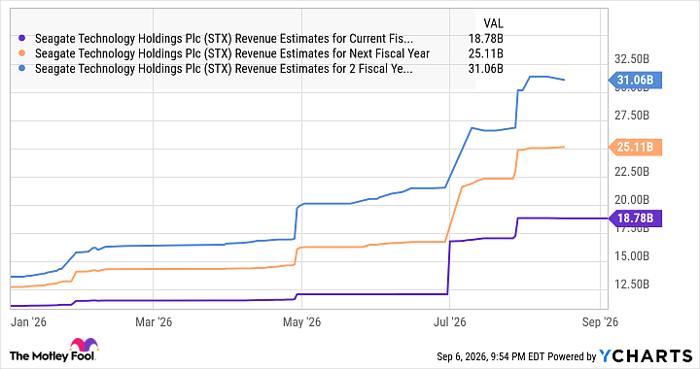The height and width of the screenshot is (369, 700).
Task: Click the 32.50B y-axis label
Action: click(632, 59)
